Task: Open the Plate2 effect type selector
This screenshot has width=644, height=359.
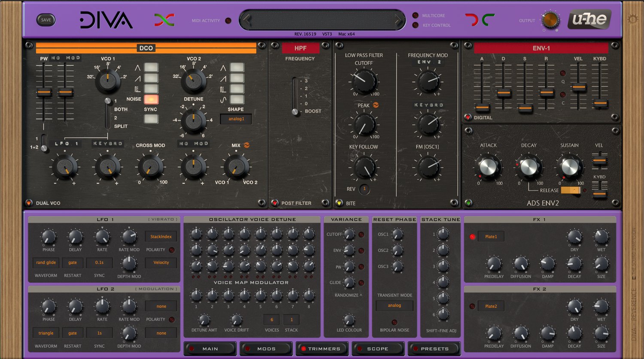Action: click(x=491, y=306)
